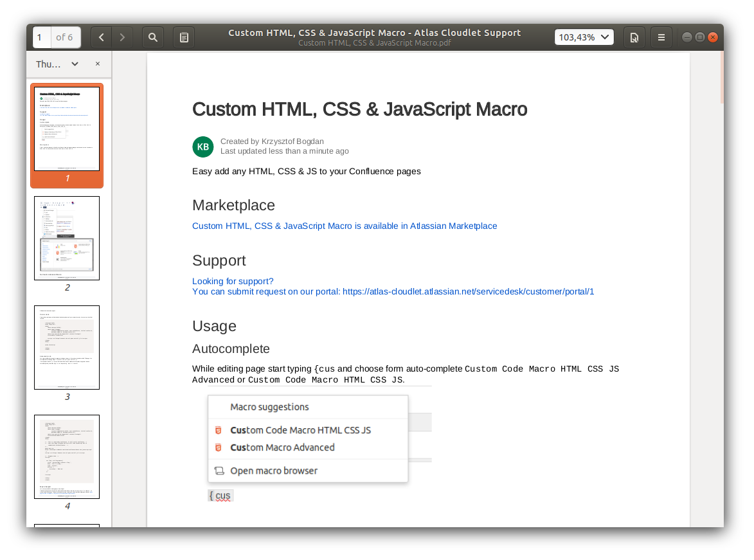The width and height of the screenshot is (754, 560).
Task: Close the document viewer window
Action: (713, 37)
